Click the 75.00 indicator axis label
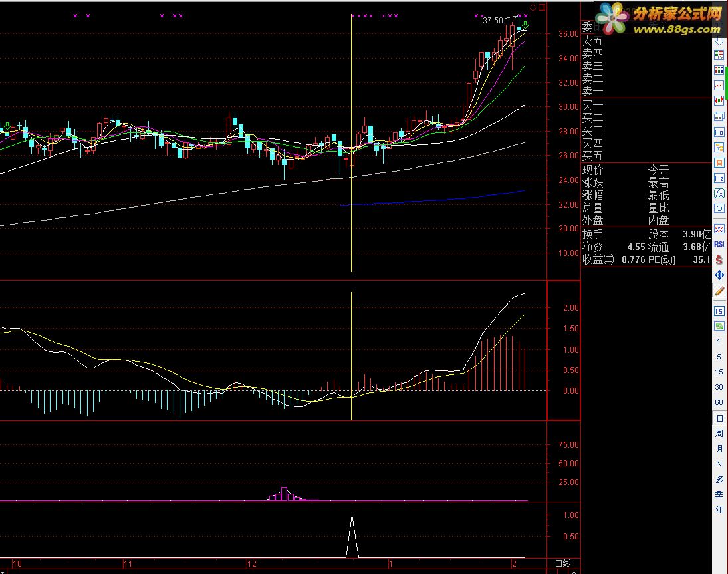Screen dimensions: 728x574 (x=568, y=445)
